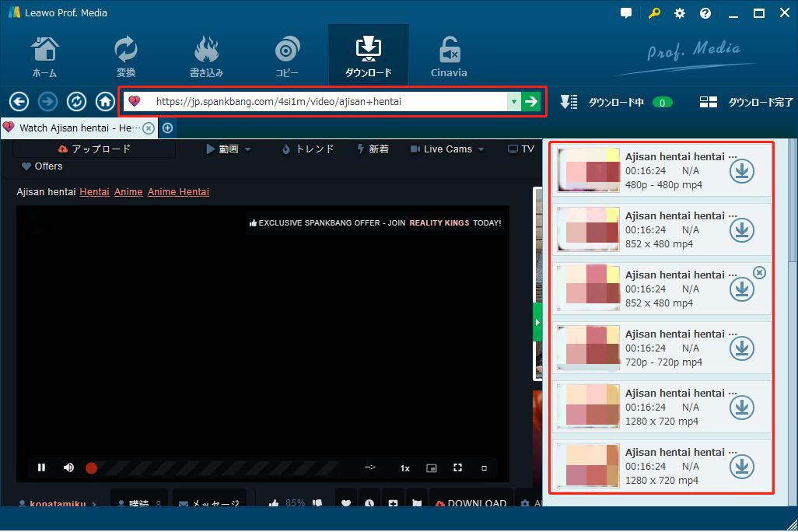Open the Reality Kings offer banner

click(x=375, y=223)
